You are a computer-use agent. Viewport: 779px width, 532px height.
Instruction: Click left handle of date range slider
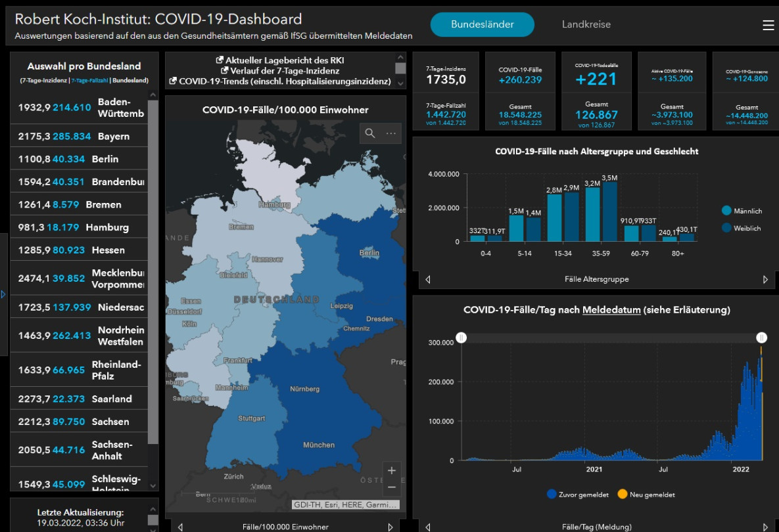tap(461, 338)
